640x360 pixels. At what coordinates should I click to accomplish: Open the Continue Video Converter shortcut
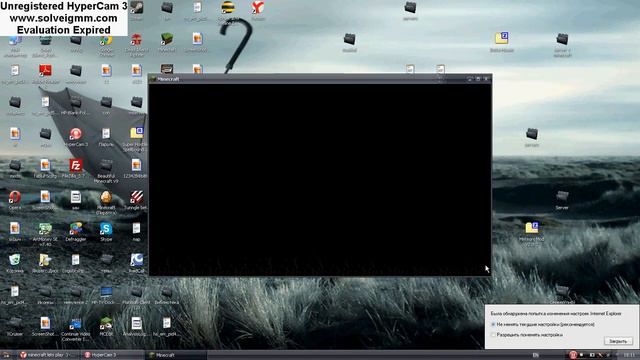(x=76, y=323)
